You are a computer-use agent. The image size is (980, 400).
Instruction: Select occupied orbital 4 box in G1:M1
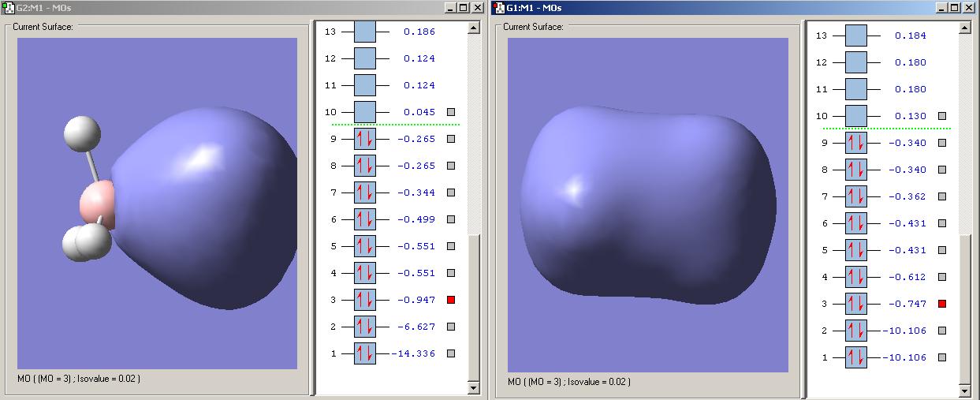pos(856,277)
